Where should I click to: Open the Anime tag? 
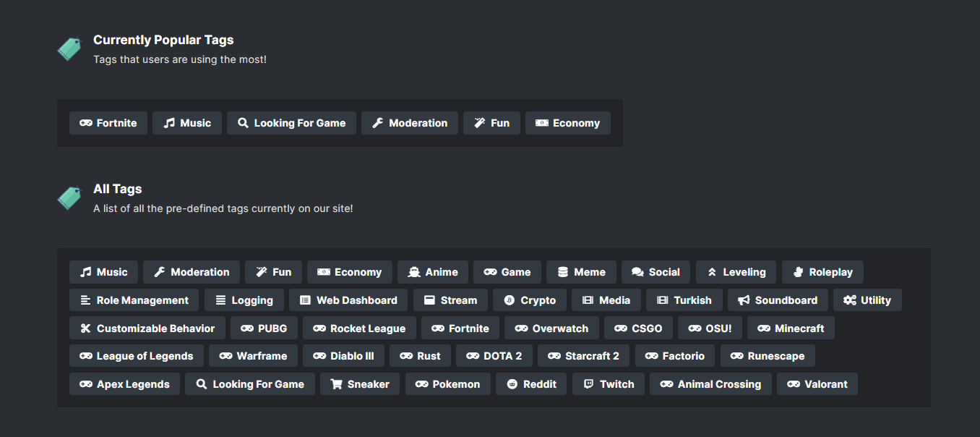pos(433,272)
